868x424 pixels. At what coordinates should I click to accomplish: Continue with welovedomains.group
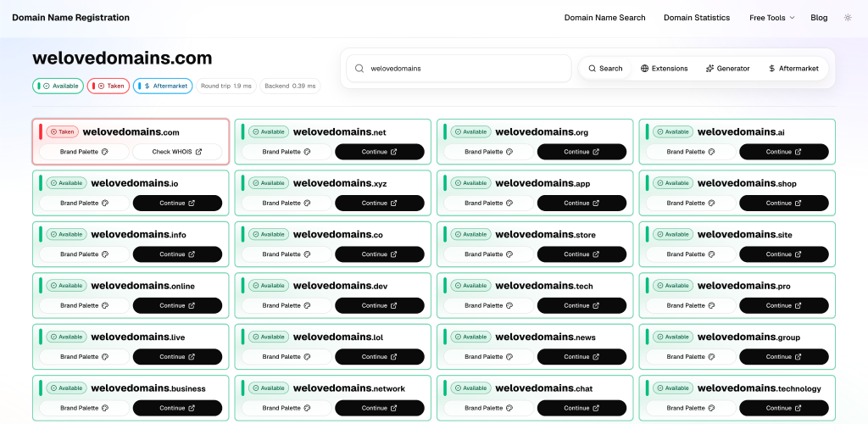[784, 356]
